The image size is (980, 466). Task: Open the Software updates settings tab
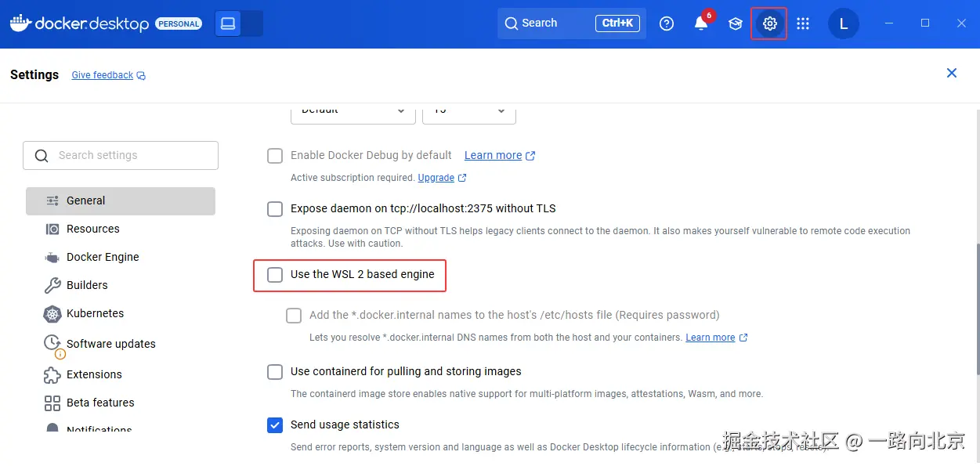(121, 344)
